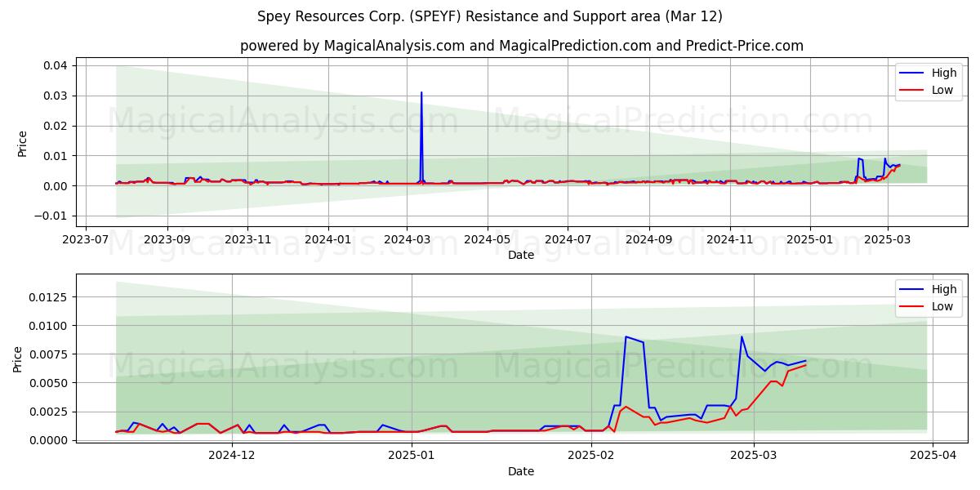Click the '2023-09' tick label on top chart
Viewport: 980px width, 490px height.
[x=167, y=240]
